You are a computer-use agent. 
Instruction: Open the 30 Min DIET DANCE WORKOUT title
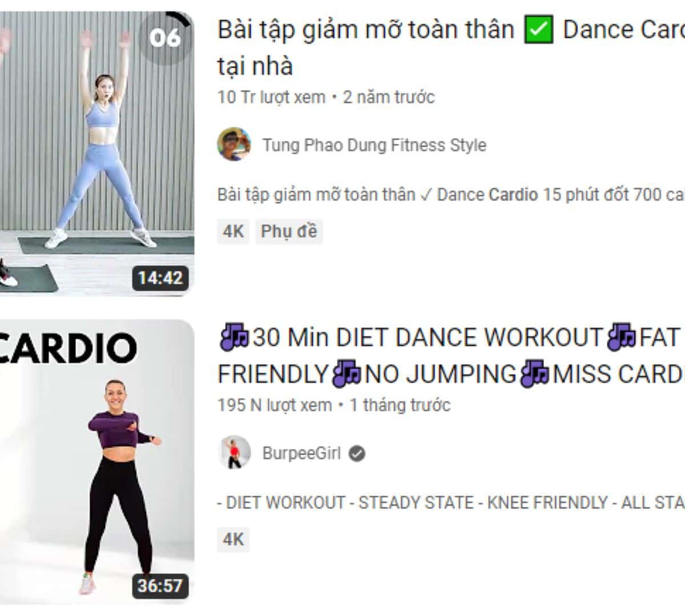[x=451, y=356]
